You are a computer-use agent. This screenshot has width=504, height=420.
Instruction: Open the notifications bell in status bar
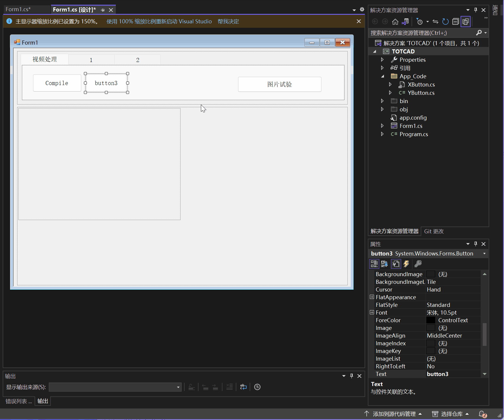point(482,414)
